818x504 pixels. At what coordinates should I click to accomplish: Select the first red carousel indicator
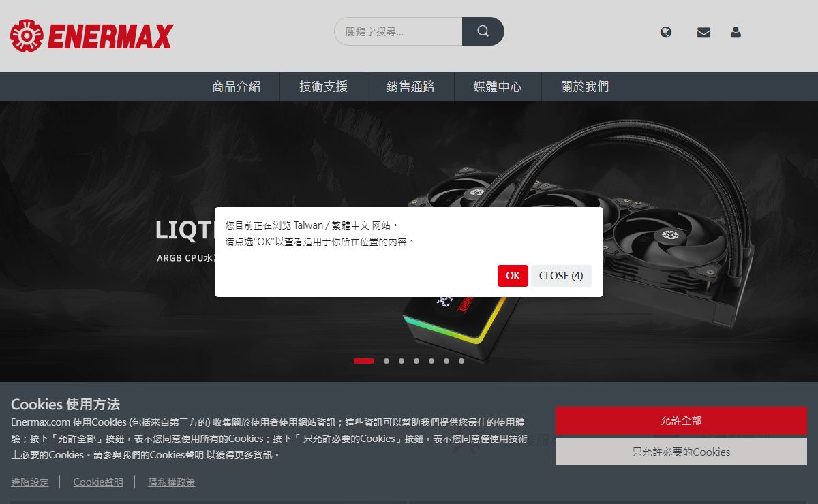[364, 361]
